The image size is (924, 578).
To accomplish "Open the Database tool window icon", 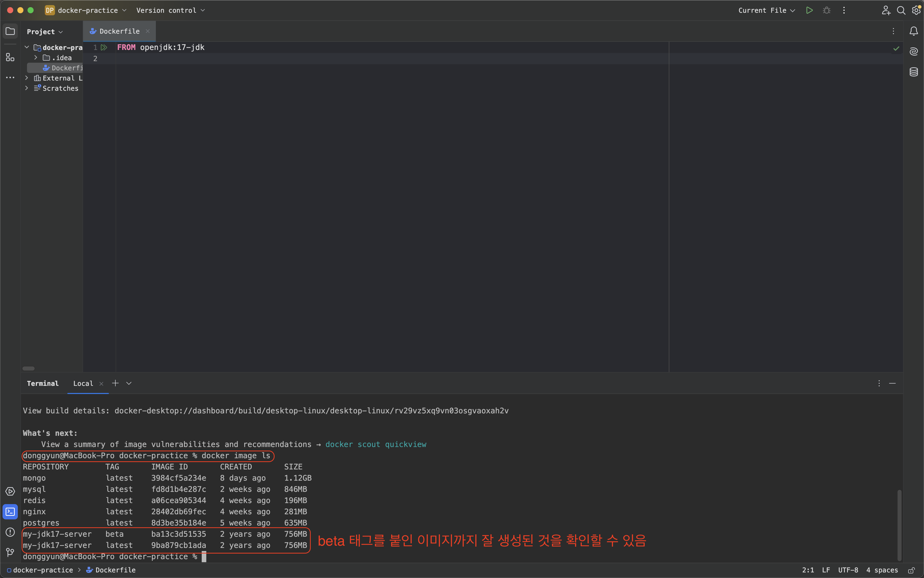I will (x=913, y=72).
